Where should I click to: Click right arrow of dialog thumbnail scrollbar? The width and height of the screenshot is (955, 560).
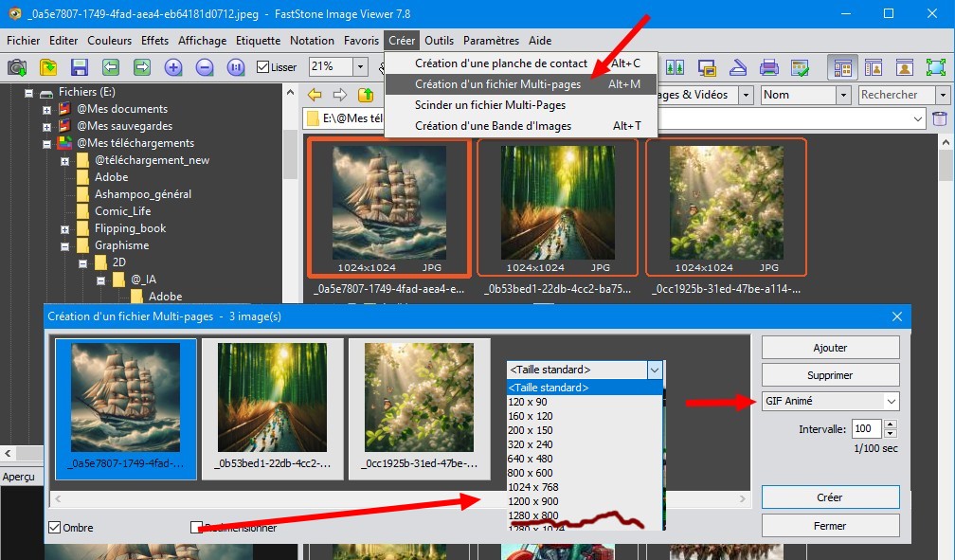743,498
